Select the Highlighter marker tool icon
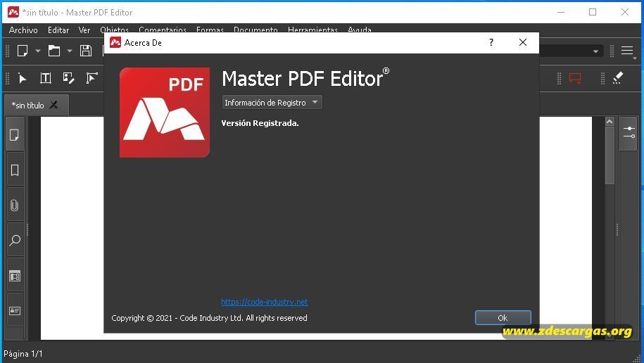Screen dimensions: 644x363 618,78
